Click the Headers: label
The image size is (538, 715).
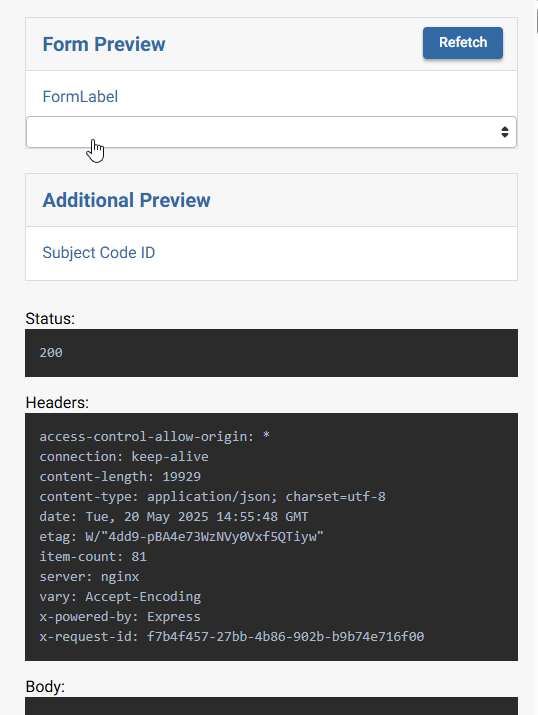pyautogui.click(x=57, y=403)
